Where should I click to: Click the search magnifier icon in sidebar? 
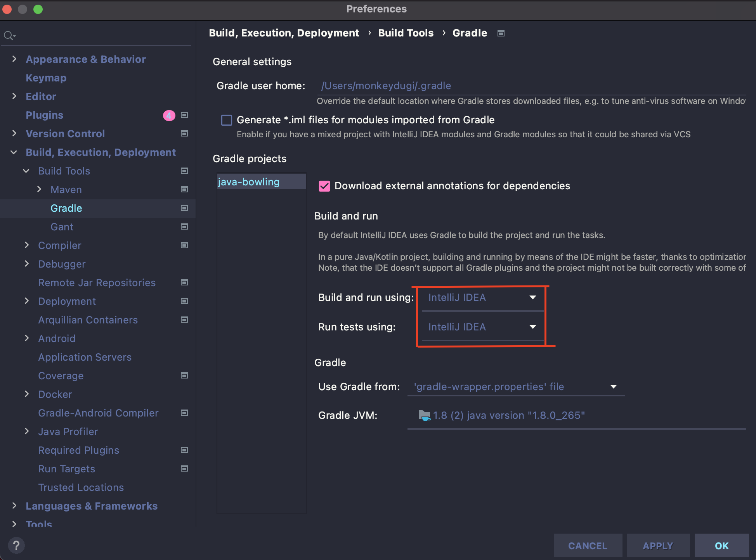pos(9,36)
